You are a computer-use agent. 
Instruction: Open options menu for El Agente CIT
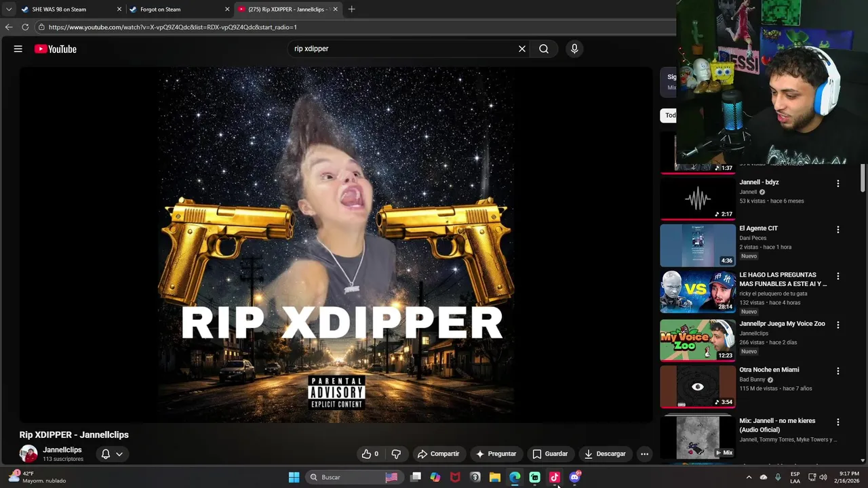[x=838, y=230]
